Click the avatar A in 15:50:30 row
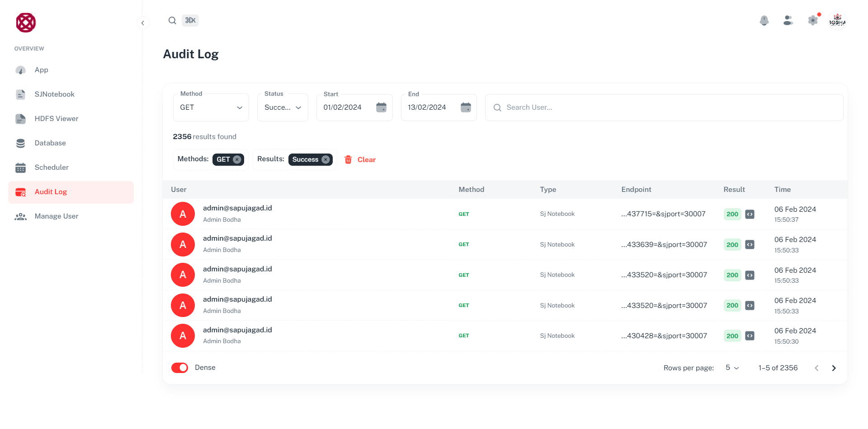 (183, 336)
